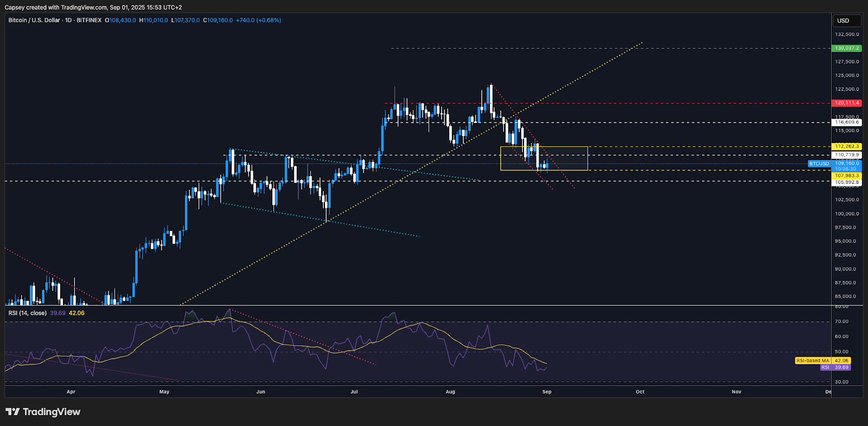Screen dimensions: 868x426
Task: Click the green 130,037.2 price label
Action: pos(846,48)
